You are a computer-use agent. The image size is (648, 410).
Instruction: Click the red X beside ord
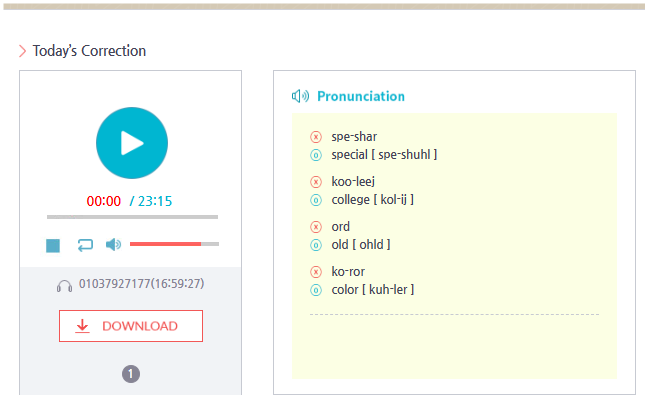coord(316,227)
